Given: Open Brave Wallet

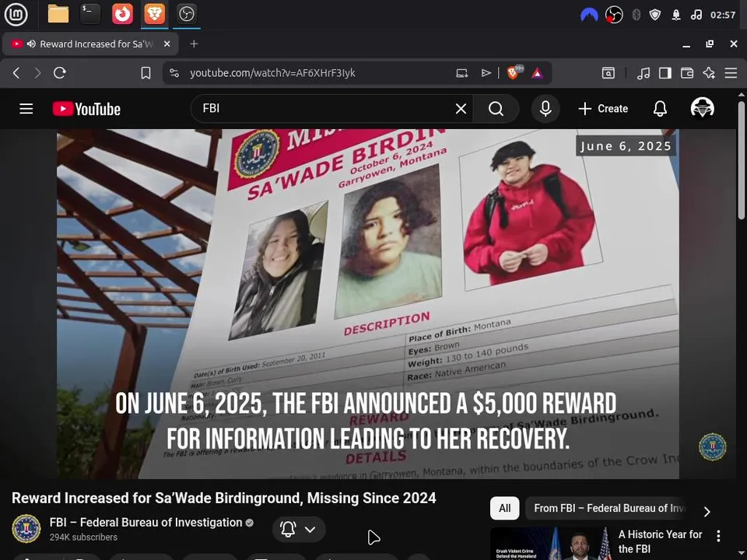Looking at the screenshot, I should click(687, 73).
